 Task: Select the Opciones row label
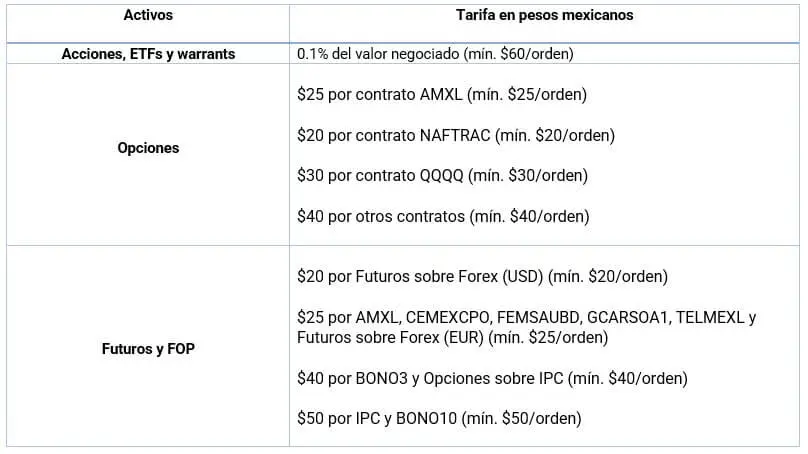click(x=148, y=148)
